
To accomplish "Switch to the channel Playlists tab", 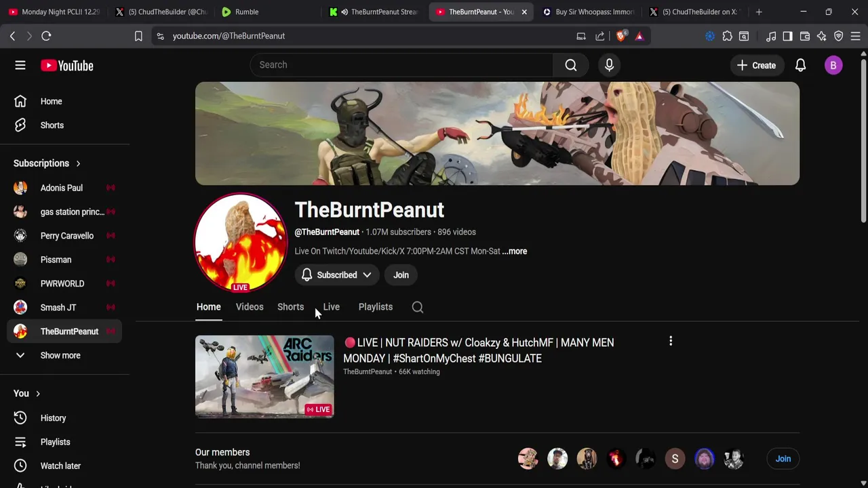I will (376, 307).
